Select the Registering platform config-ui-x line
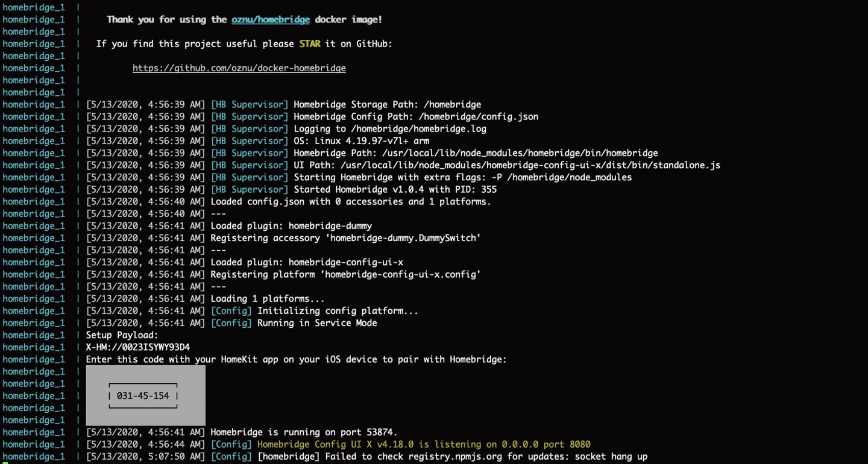Screen dimensions: 868x464 coord(362,274)
